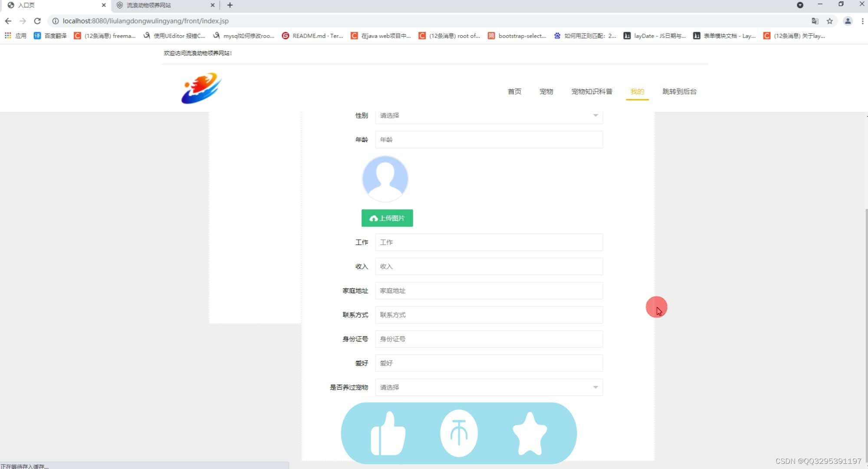
Task: Click the thumbs-up like icon
Action: [388, 433]
